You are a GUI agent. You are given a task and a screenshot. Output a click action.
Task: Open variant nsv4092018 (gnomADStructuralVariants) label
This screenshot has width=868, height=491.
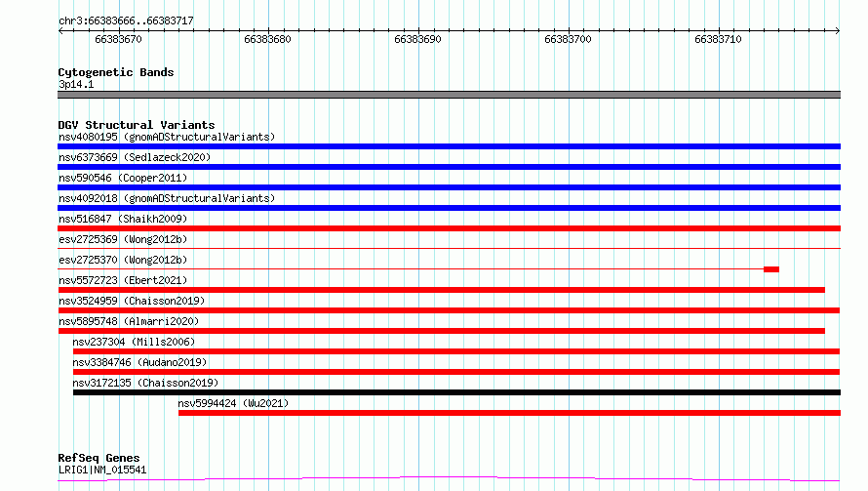point(167,198)
